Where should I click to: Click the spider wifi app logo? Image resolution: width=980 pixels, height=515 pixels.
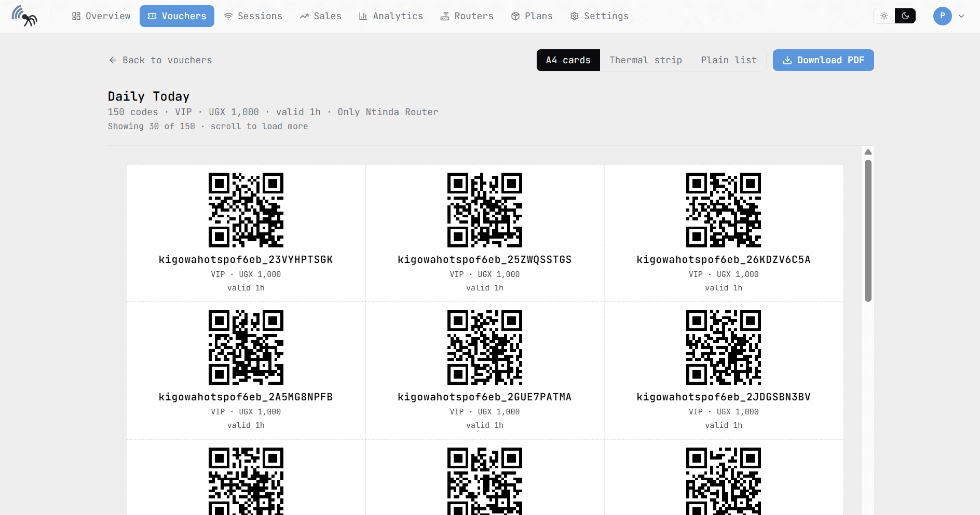24,16
